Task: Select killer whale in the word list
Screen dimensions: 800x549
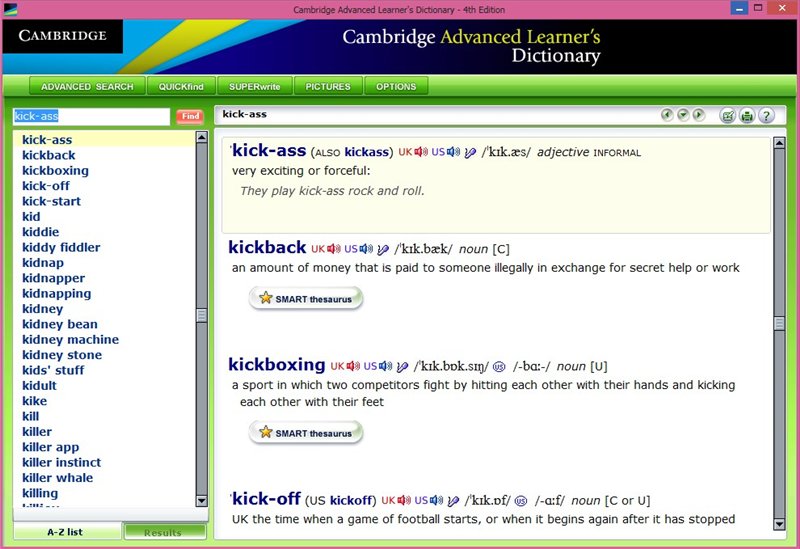Action: 57,478
